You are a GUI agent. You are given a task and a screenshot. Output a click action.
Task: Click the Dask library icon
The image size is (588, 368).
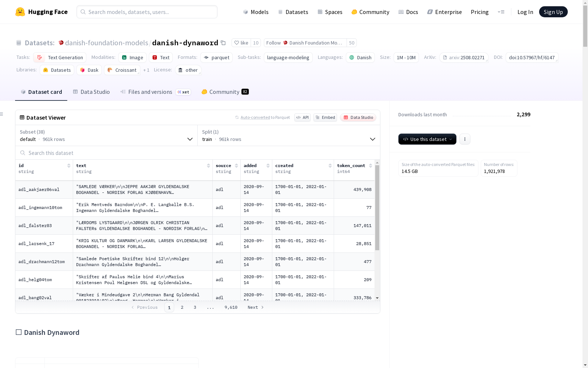coord(82,70)
